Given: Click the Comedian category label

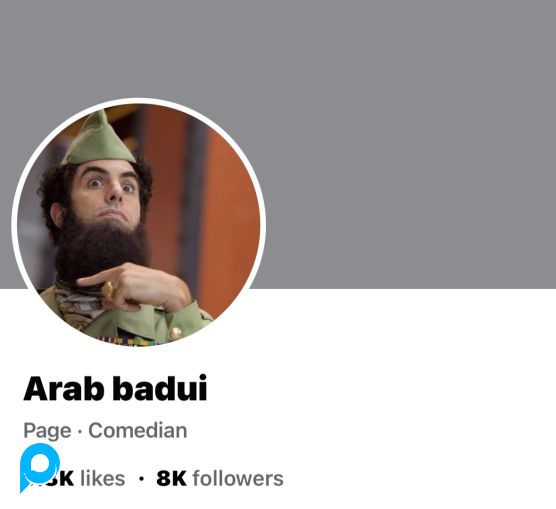Looking at the screenshot, I should pyautogui.click(x=138, y=430).
